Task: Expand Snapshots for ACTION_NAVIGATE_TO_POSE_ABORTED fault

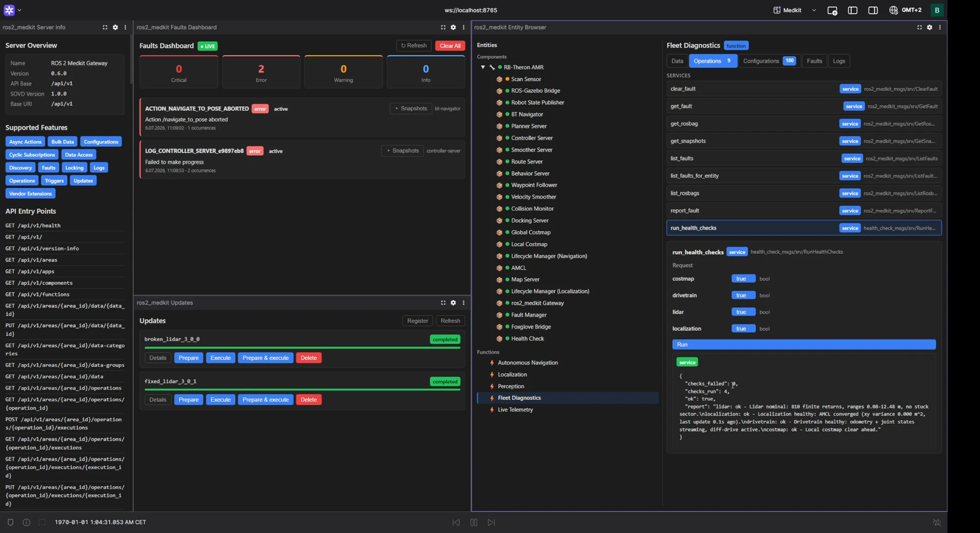Action: coord(411,109)
